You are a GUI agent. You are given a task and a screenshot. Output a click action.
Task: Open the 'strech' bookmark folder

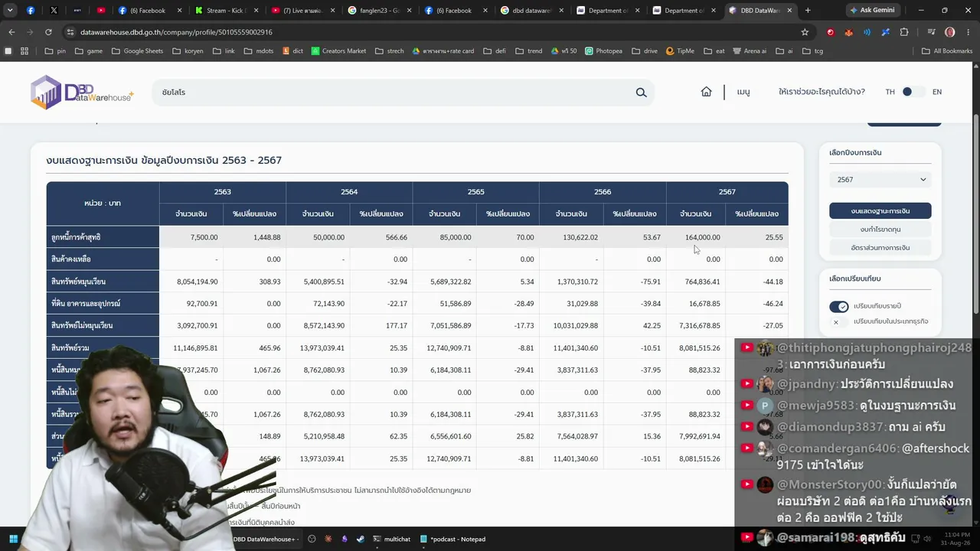(x=390, y=51)
